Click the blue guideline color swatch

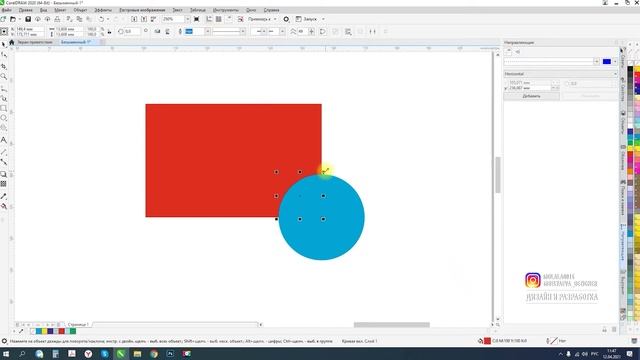point(607,62)
